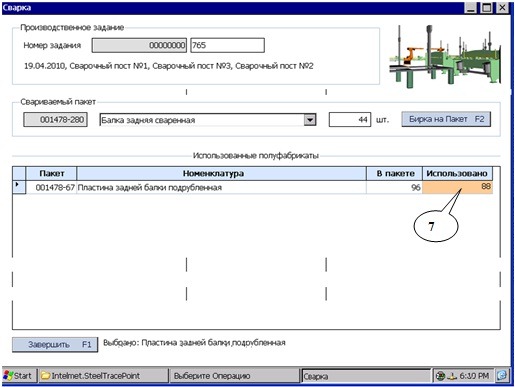Click the Номер задания label

coord(52,45)
